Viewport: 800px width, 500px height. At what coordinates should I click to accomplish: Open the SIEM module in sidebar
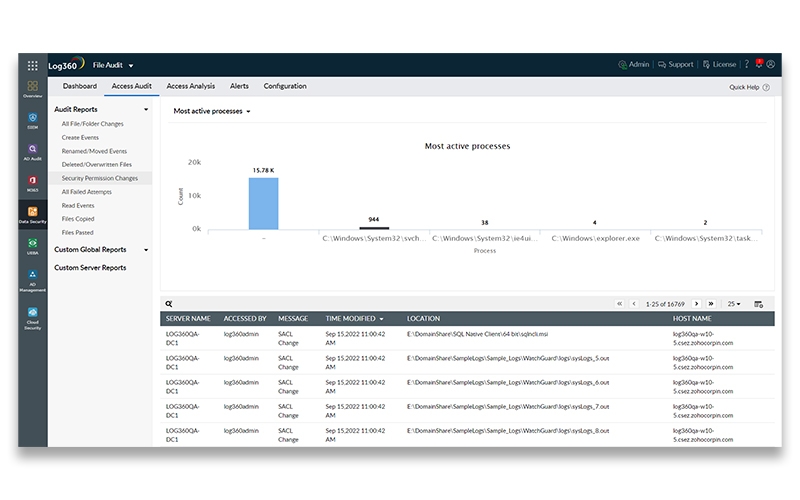click(33, 120)
